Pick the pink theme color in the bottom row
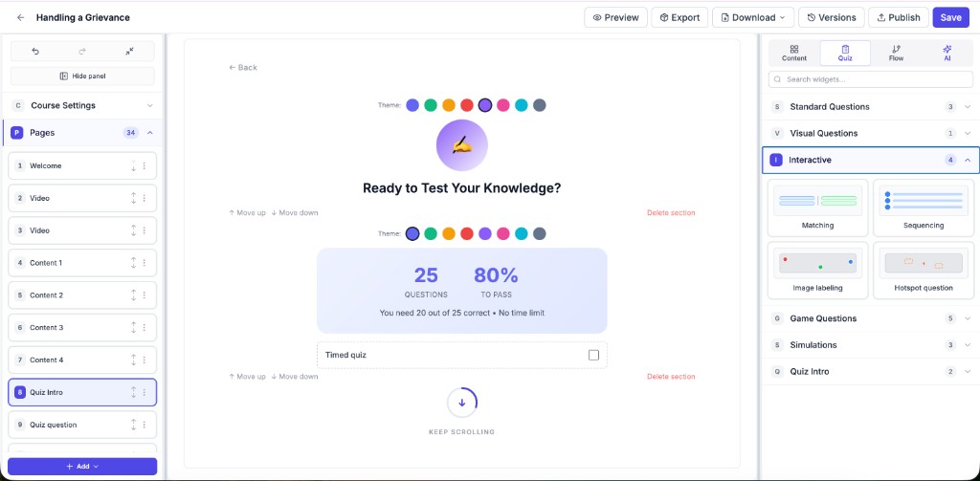The width and height of the screenshot is (980, 481). (503, 233)
